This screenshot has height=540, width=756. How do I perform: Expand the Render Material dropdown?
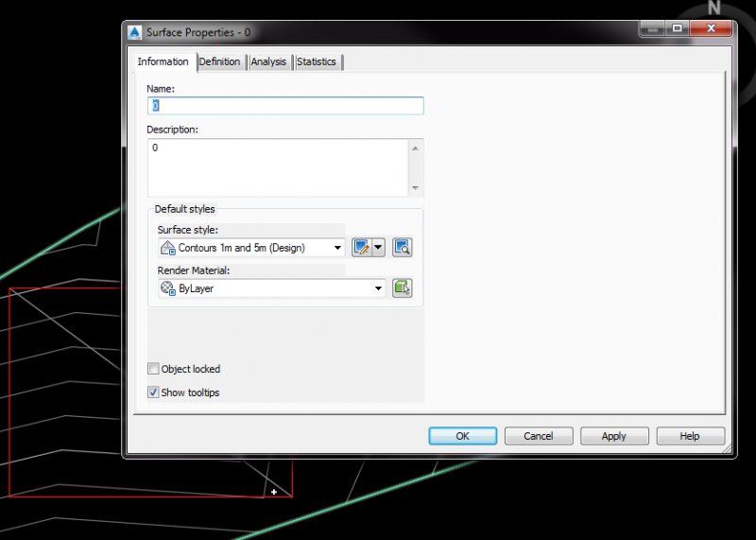click(379, 288)
